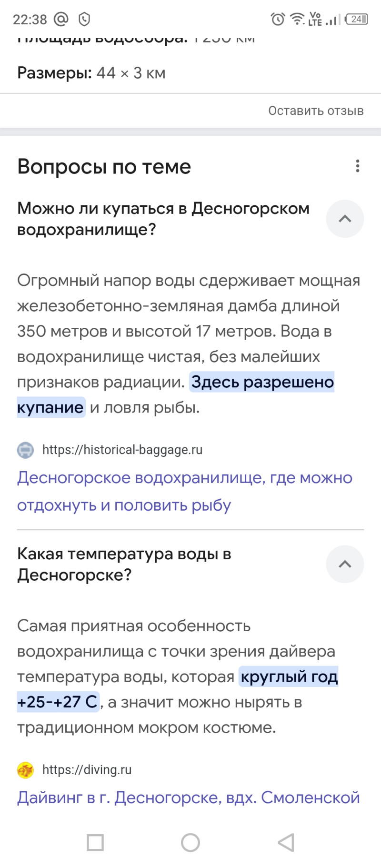Open the Дайвинг в г. Десногорске link
The image size is (381, 868).
(x=188, y=797)
